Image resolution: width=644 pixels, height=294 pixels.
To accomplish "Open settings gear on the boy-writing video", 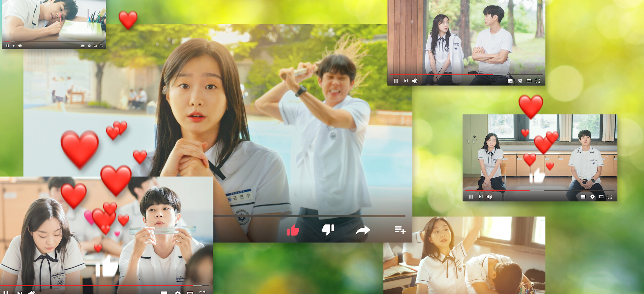I will point(89,46).
